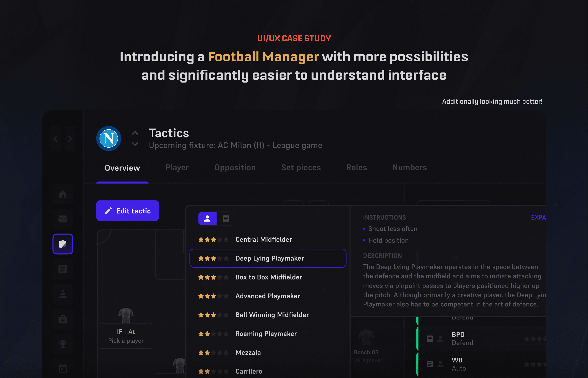Viewport: 588px width, 378px height.
Task: Switch to the Opposition tab
Action: click(235, 168)
